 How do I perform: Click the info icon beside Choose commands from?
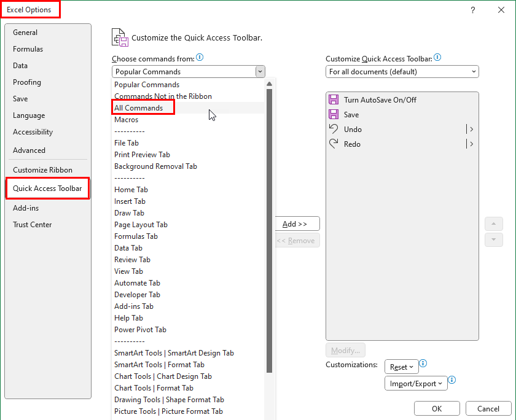200,58
